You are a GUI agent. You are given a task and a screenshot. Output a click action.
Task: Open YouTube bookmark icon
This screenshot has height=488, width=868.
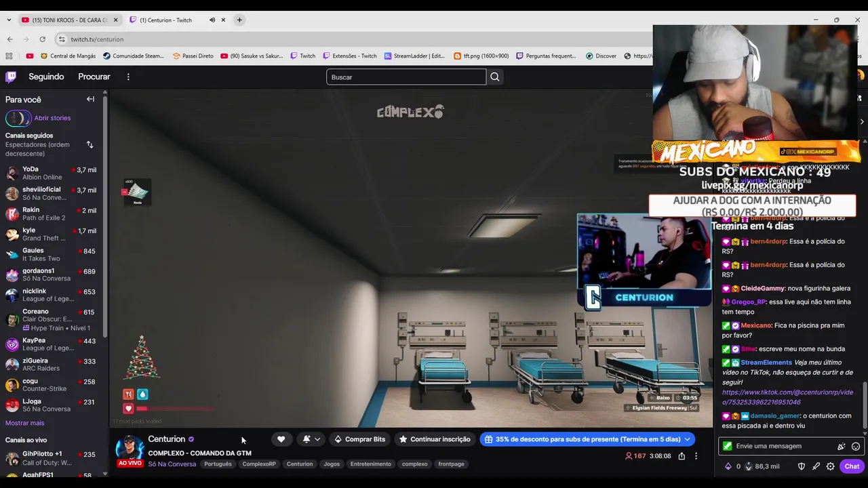pyautogui.click(x=30, y=56)
